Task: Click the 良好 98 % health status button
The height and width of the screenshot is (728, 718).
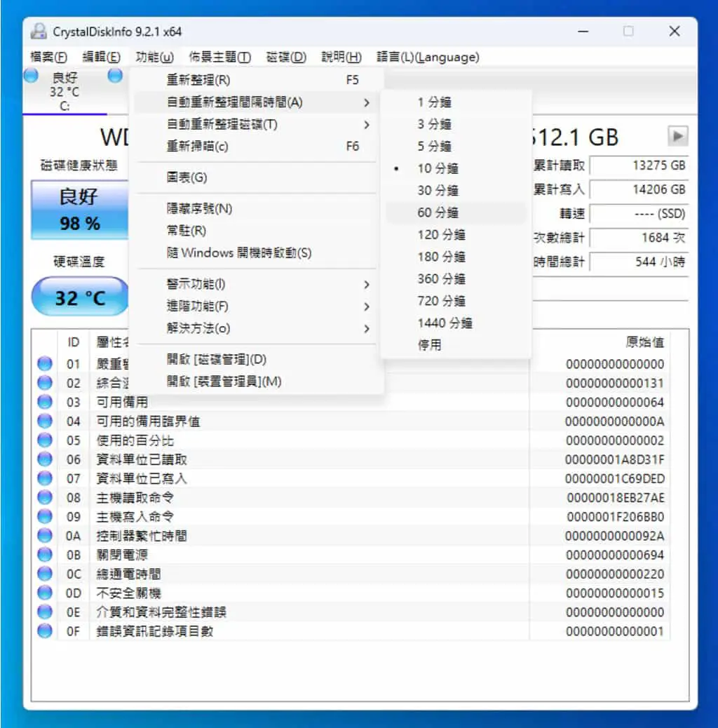Action: 80,210
